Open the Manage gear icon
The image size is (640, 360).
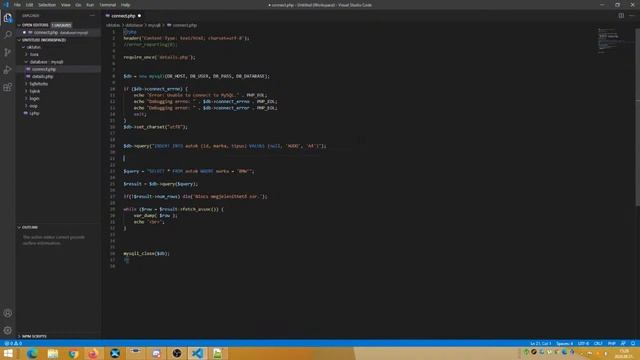(x=7, y=330)
